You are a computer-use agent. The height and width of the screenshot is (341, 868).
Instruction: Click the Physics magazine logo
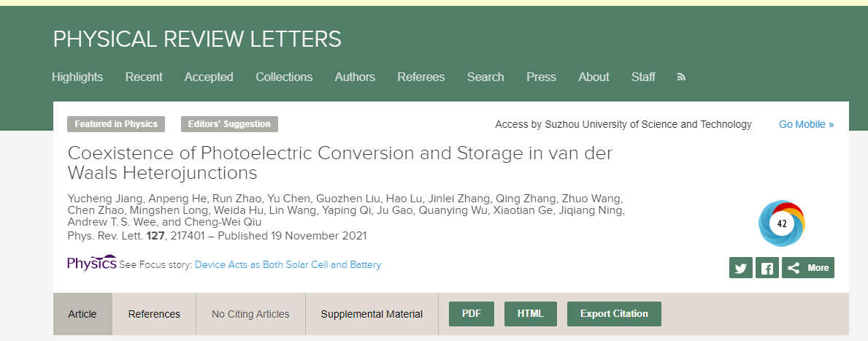pyautogui.click(x=91, y=264)
